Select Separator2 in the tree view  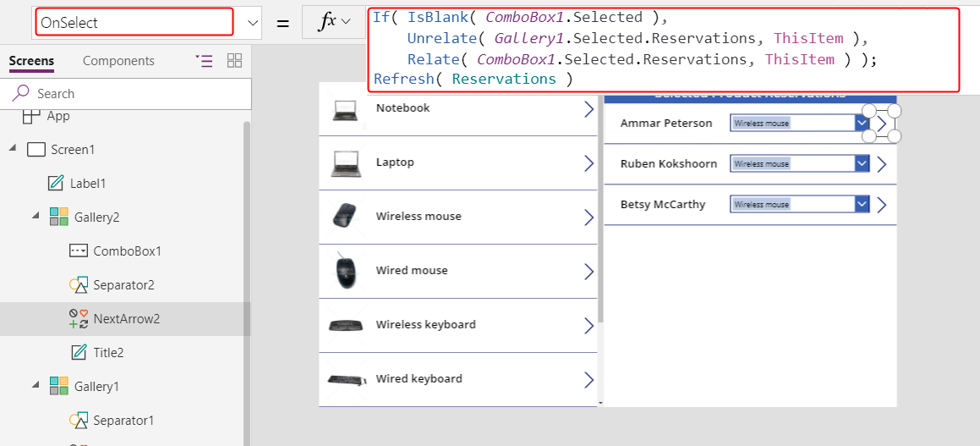[123, 284]
